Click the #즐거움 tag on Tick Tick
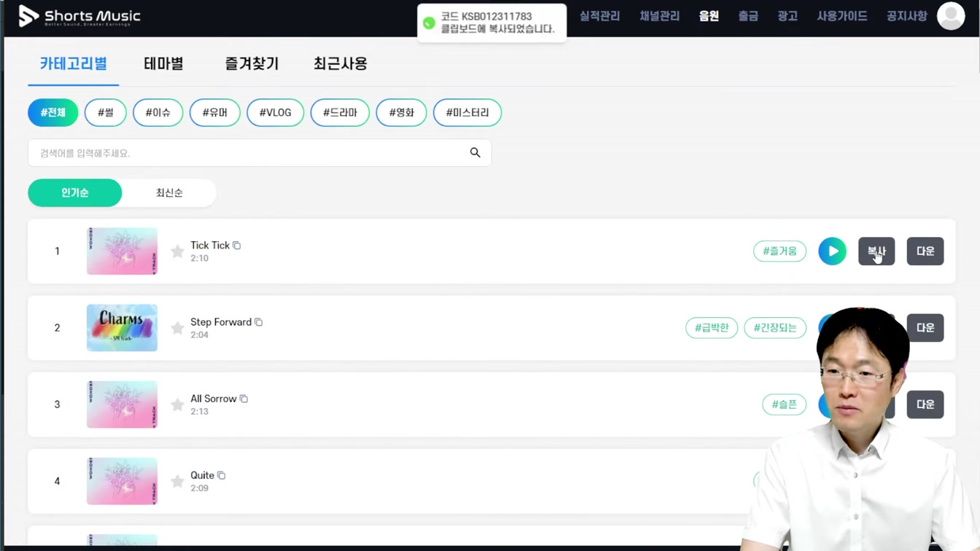Viewport: 980px width, 551px height. click(x=779, y=251)
